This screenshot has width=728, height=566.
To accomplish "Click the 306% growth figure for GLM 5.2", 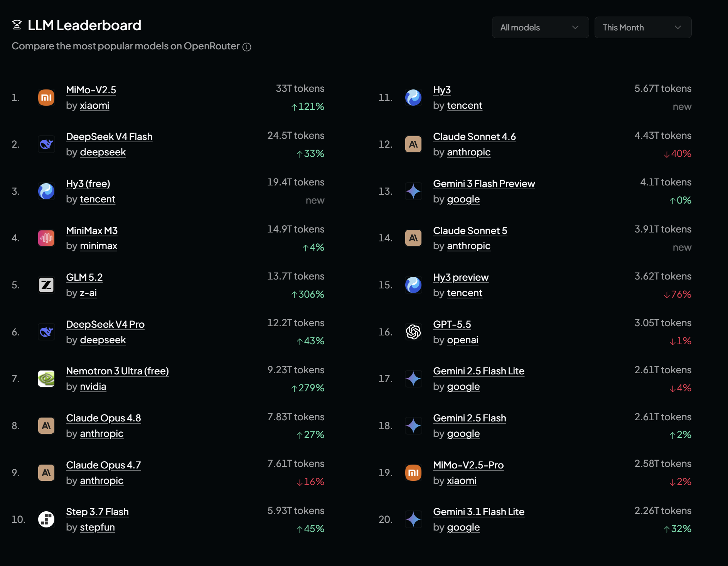I will [308, 294].
